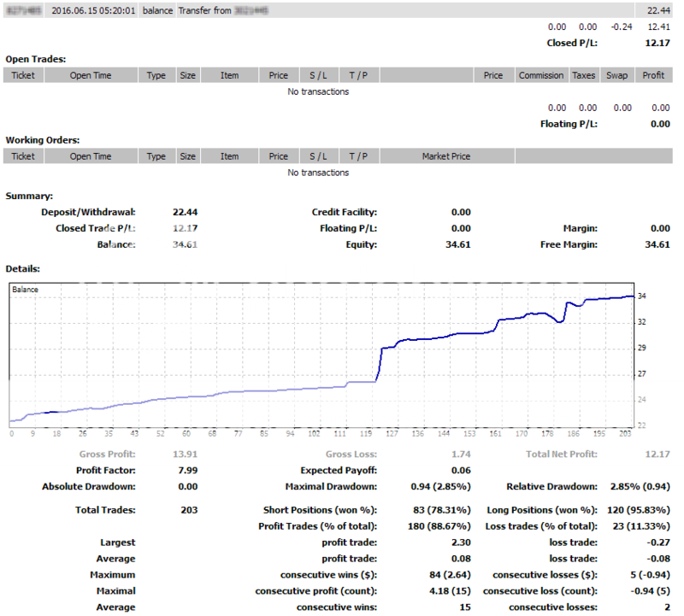Select the Market Price column header
This screenshot has height=616, width=684.
click(x=446, y=156)
